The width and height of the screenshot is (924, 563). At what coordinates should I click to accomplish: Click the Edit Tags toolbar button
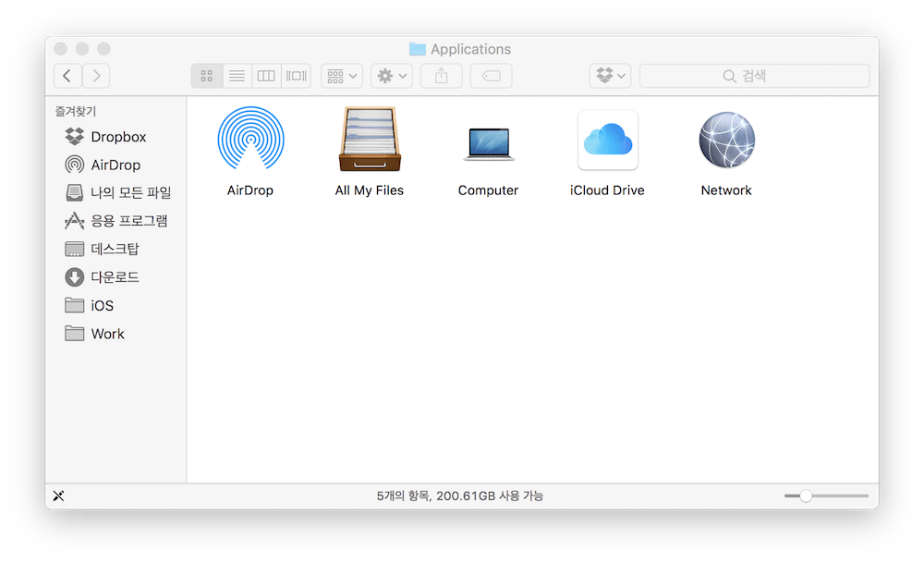pyautogui.click(x=491, y=76)
